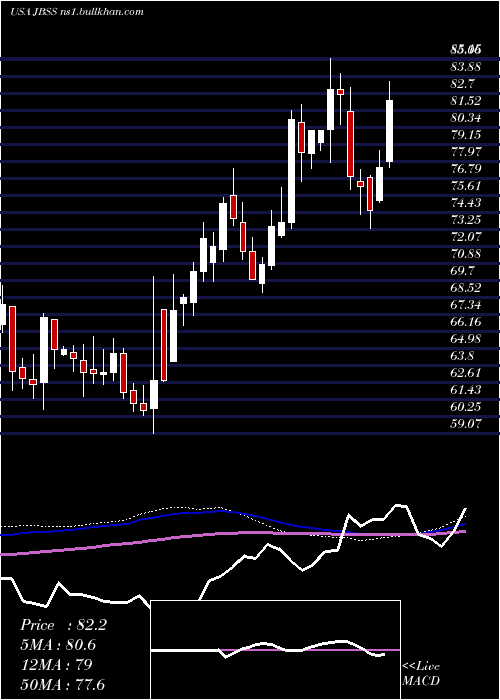Click the '<<Live MACD' label

[421, 673]
